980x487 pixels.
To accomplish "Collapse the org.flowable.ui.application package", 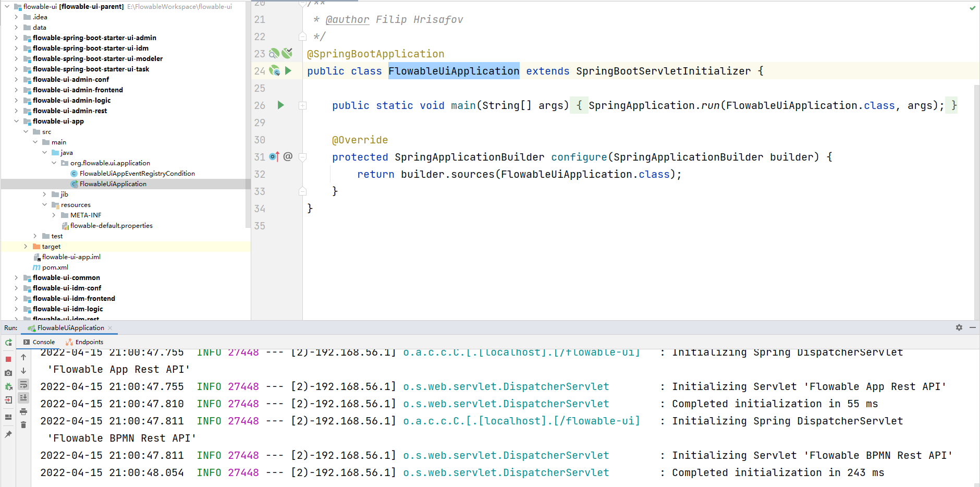I will click(54, 163).
